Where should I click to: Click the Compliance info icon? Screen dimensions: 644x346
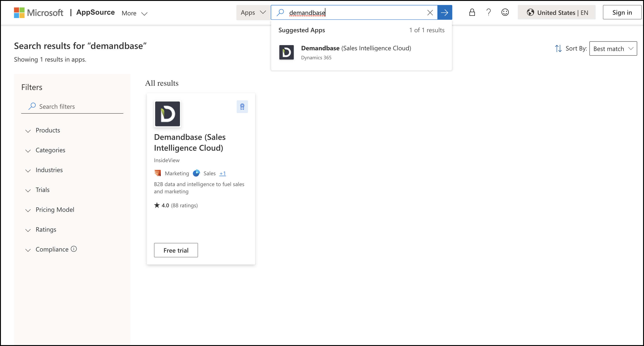click(x=74, y=249)
